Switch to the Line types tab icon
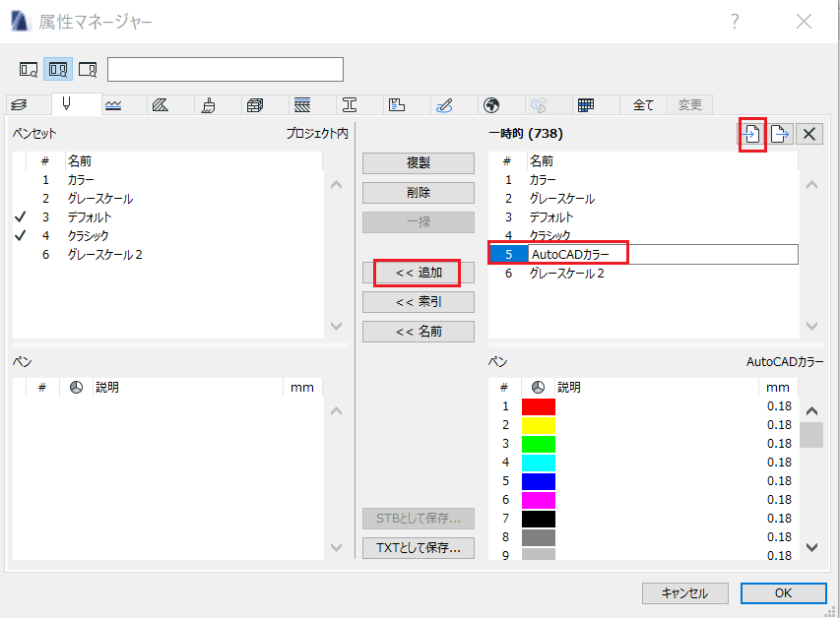This screenshot has width=840, height=618. (113, 105)
